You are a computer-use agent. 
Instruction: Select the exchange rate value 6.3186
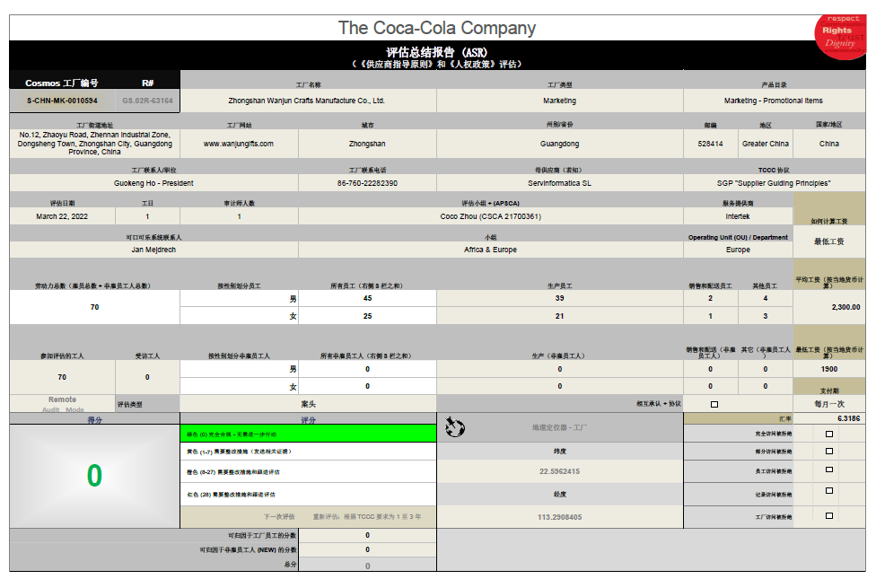coord(849,418)
